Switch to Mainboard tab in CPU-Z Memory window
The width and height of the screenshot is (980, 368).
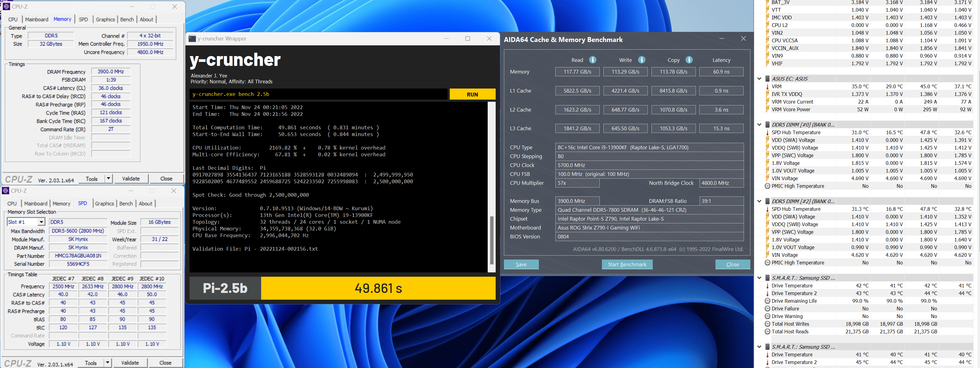tap(37, 19)
